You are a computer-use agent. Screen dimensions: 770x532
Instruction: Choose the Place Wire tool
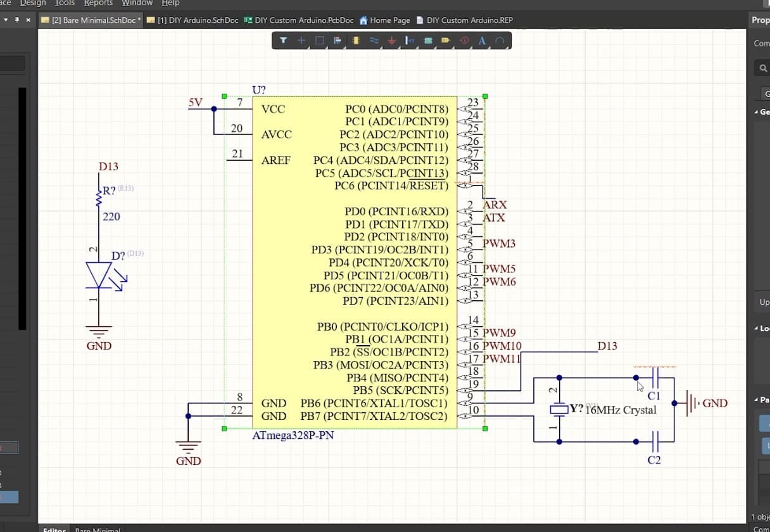(x=374, y=41)
